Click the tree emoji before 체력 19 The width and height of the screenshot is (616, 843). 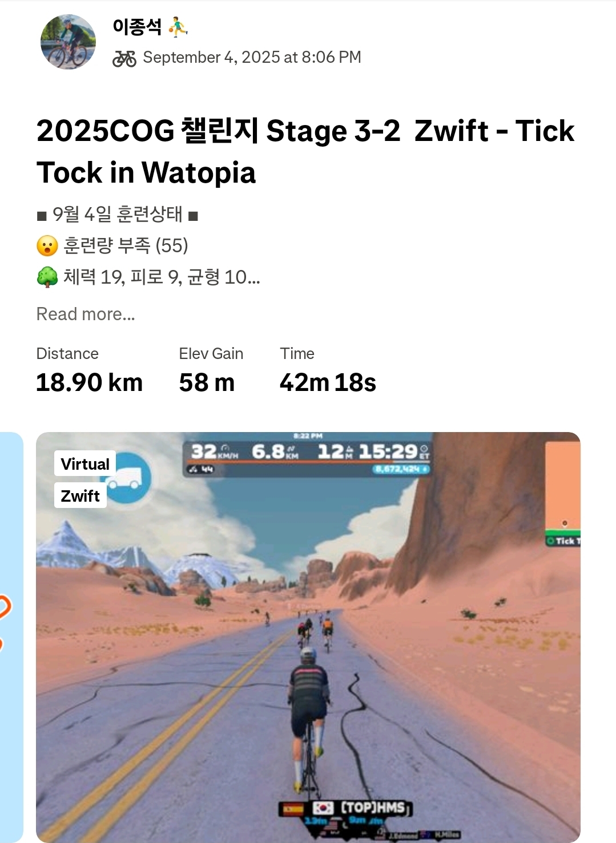(47, 277)
